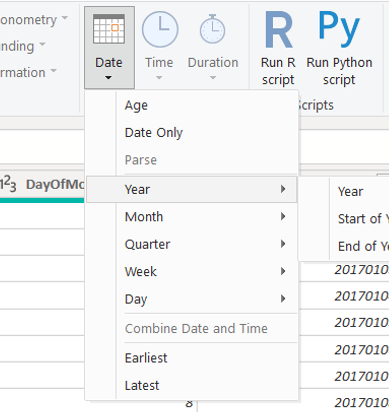389x412 pixels.
Task: Click the Duration stopwatch icon
Action: (213, 29)
